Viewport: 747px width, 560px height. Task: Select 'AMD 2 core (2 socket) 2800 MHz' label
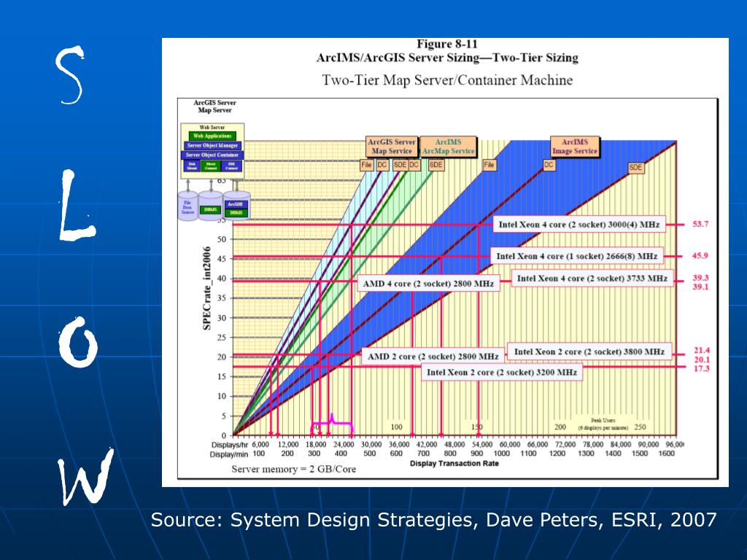pos(433,357)
